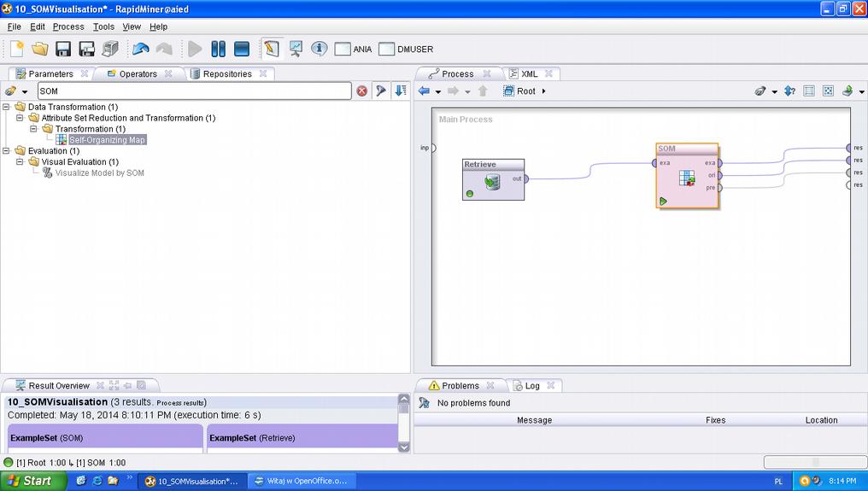Open add operator dropdown in process toolbar
868x491 pixels.
(774, 91)
